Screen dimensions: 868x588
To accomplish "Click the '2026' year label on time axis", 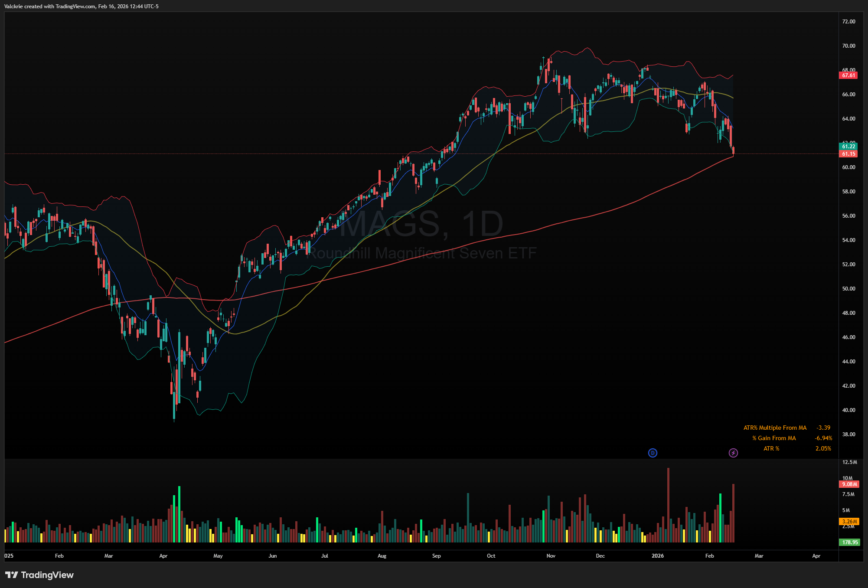I will pos(657,555).
